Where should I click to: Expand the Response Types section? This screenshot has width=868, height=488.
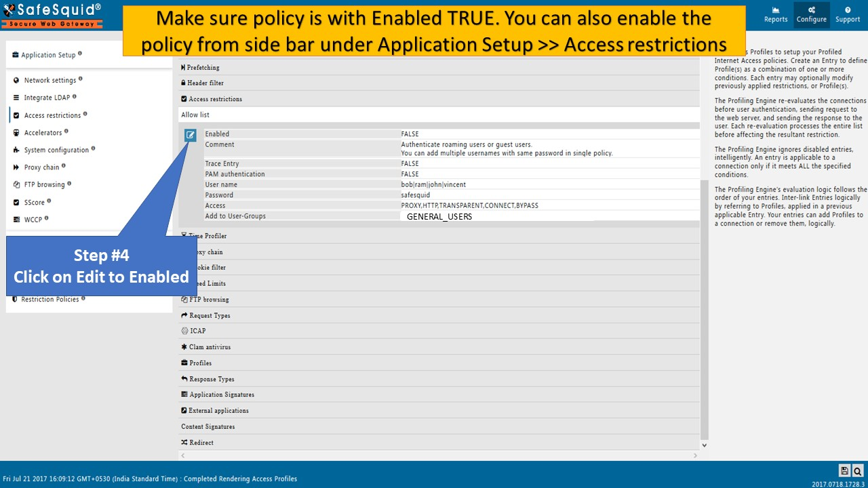439,379
